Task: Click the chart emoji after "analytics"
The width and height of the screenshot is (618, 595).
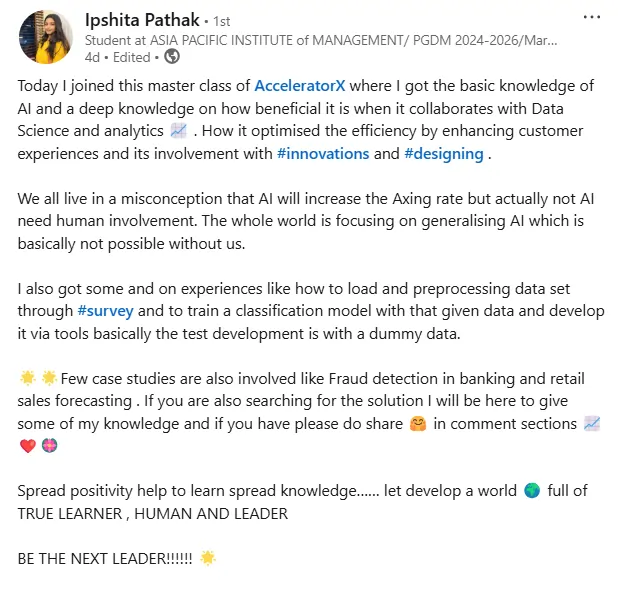Action: [x=179, y=132]
